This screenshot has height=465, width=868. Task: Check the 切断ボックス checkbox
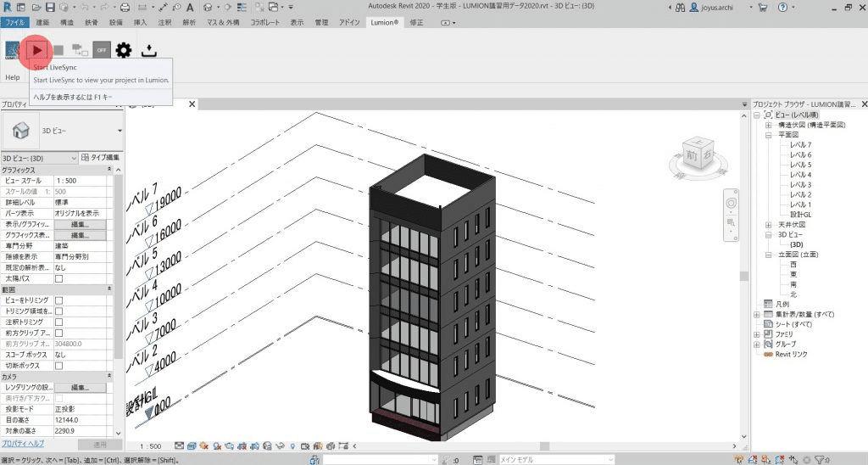(59, 366)
